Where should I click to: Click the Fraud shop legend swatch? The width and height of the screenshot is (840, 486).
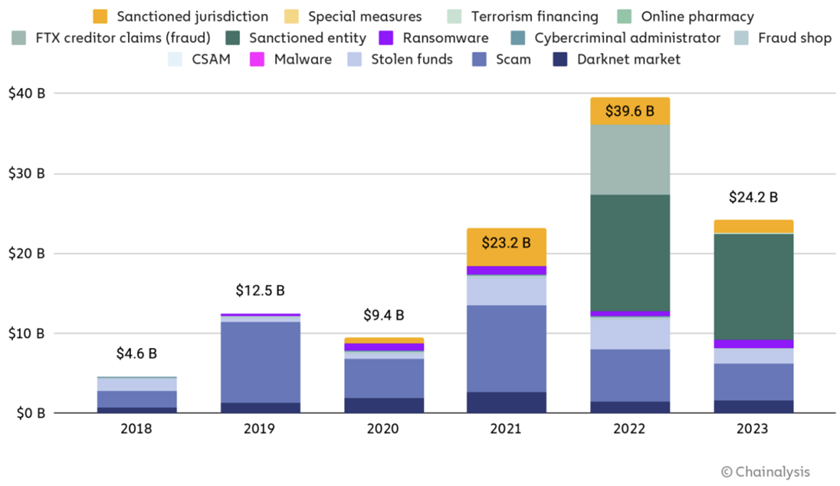tap(748, 38)
